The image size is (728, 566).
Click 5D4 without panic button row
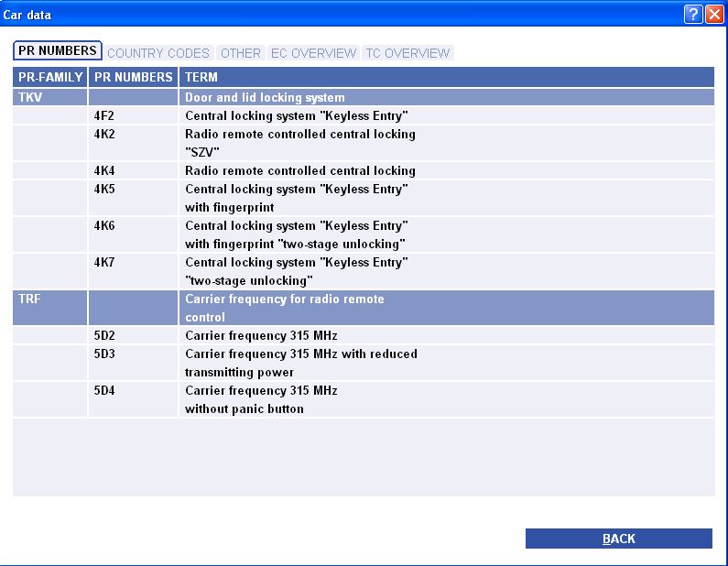261,399
